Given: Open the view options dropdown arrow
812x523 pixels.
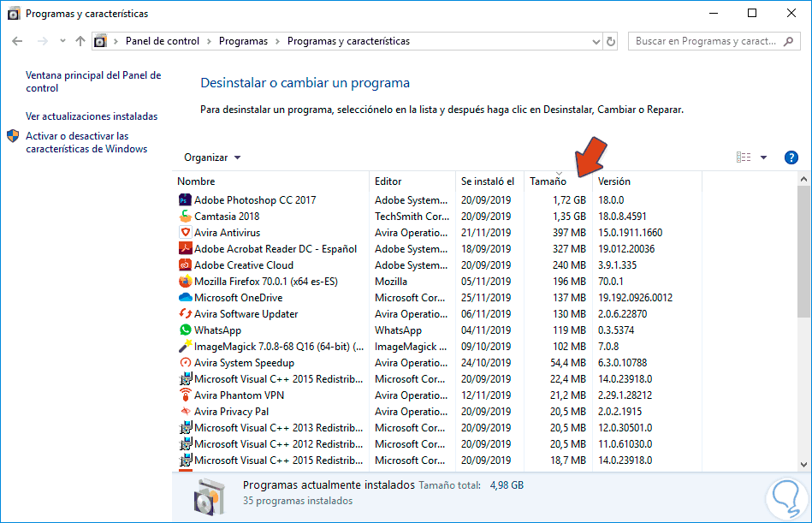Looking at the screenshot, I should pyautogui.click(x=763, y=157).
